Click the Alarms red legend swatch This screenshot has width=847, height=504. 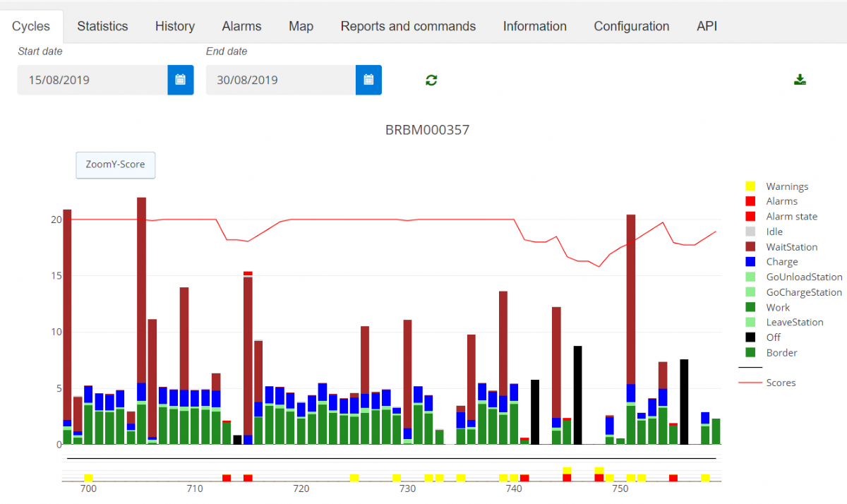[x=750, y=201]
